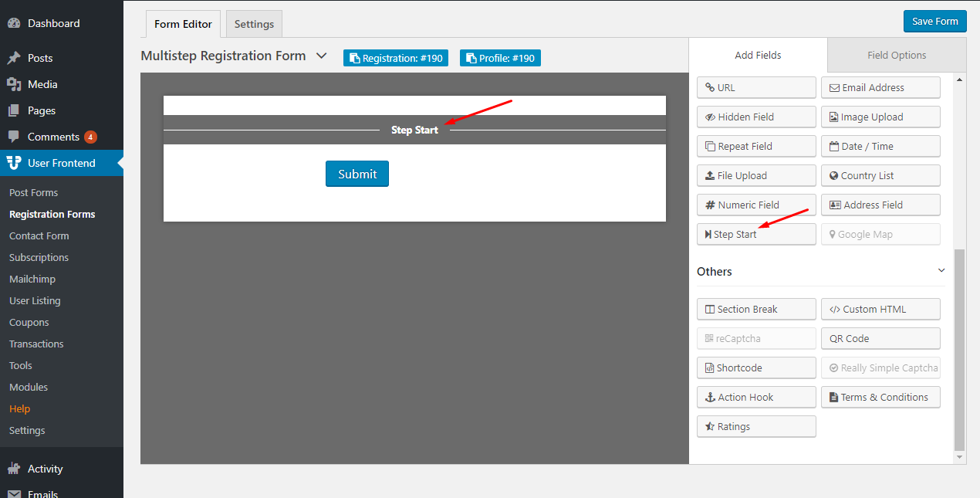The height and width of the screenshot is (498, 980).
Task: Click the card icon on Address Field
Action: [835, 205]
